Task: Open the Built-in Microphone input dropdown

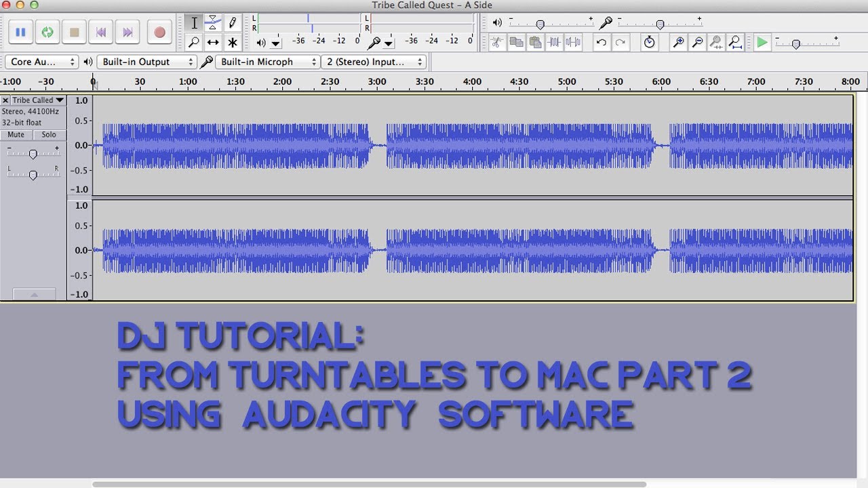Action: [x=268, y=62]
